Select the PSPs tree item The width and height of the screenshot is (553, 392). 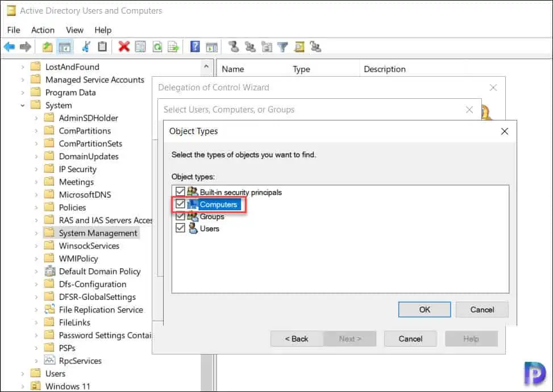[x=67, y=348]
